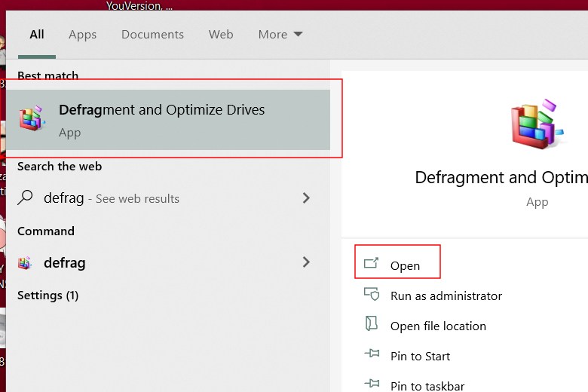The image size is (588, 392).
Task: Click the defrag command icon under Command
Action: (x=26, y=263)
